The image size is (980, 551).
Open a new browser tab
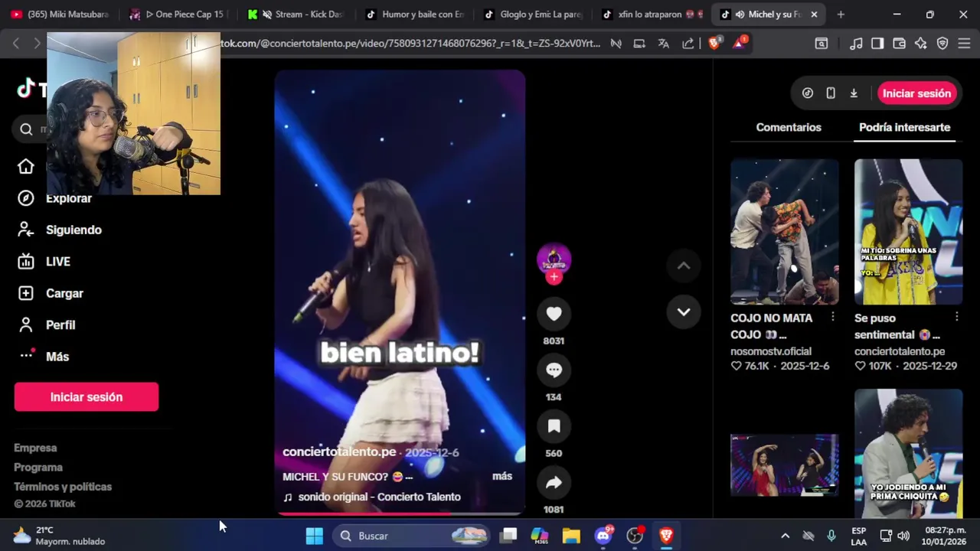(841, 14)
